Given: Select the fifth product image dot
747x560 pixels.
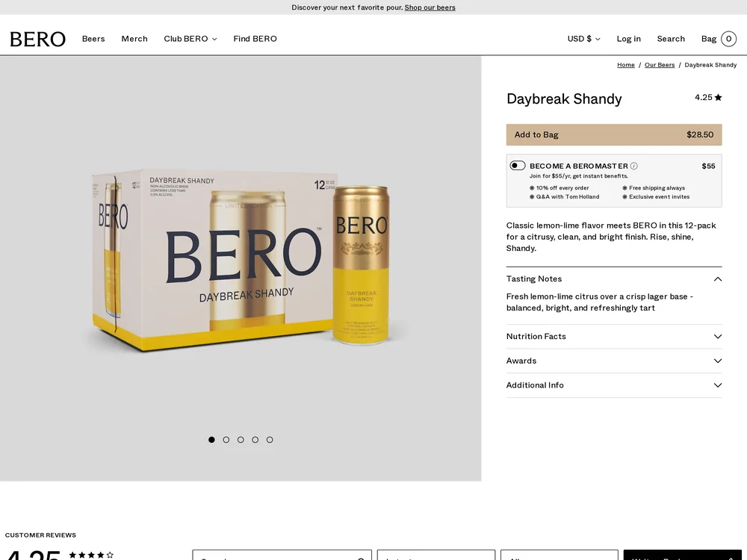Looking at the screenshot, I should [270, 440].
